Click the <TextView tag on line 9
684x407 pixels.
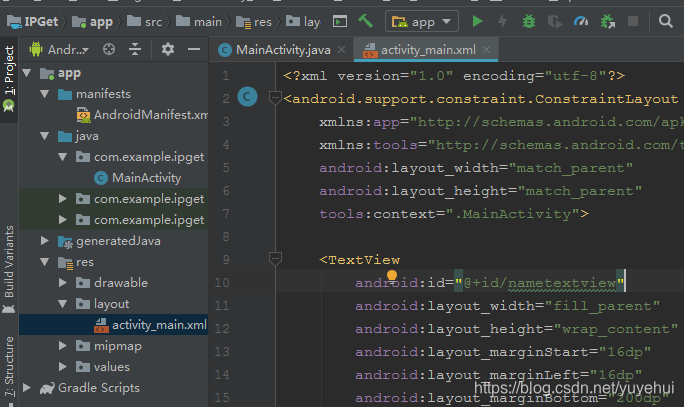tap(359, 260)
